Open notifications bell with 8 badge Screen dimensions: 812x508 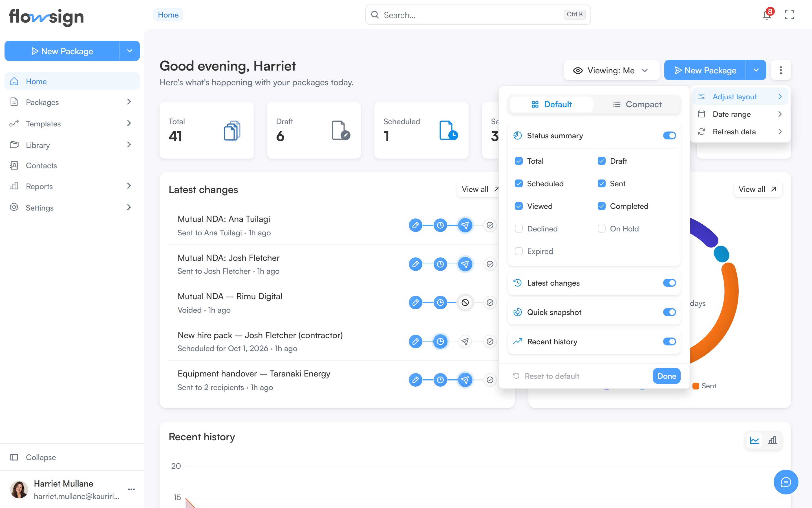pos(767,14)
